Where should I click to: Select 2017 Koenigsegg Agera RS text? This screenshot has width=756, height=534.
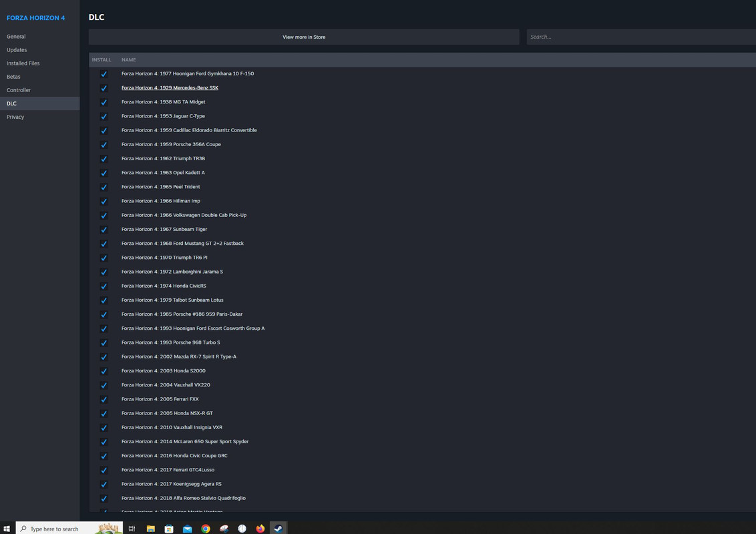tap(172, 484)
